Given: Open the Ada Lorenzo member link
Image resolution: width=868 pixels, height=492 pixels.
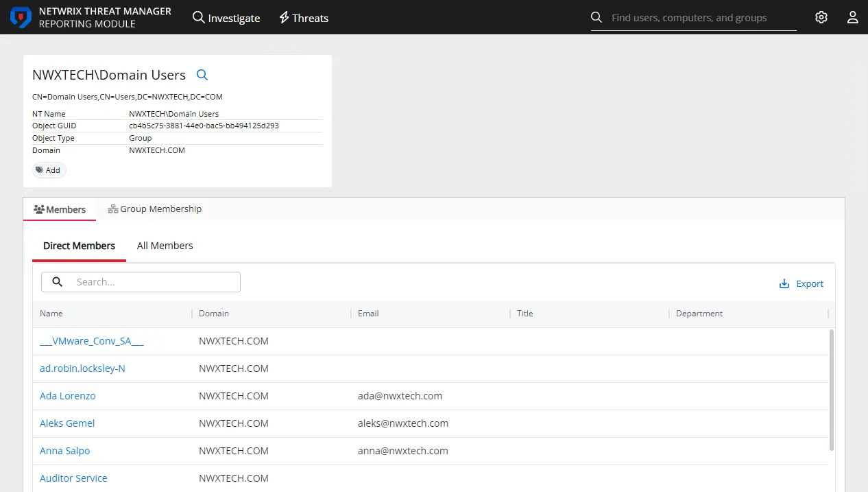Looking at the screenshot, I should tap(68, 396).
